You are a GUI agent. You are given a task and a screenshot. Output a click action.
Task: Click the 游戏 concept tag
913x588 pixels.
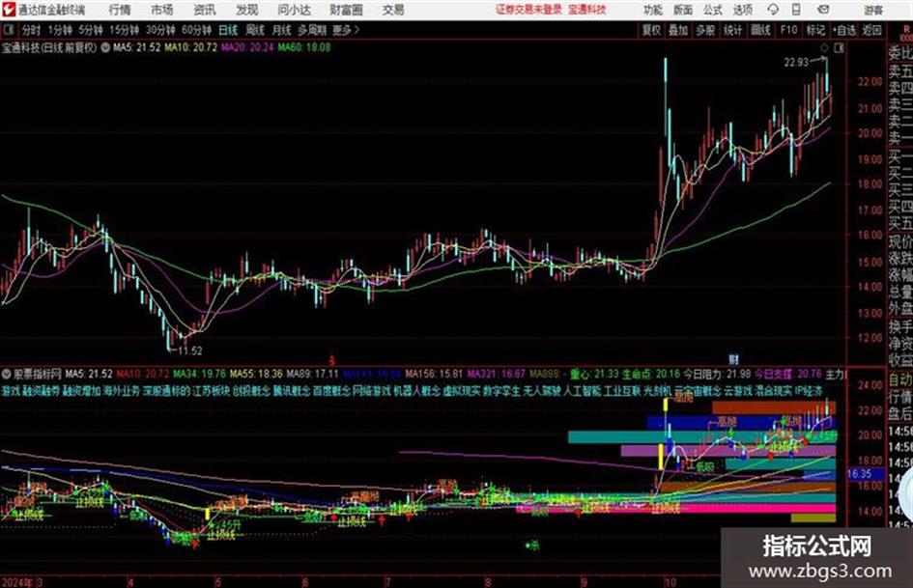click(x=11, y=391)
